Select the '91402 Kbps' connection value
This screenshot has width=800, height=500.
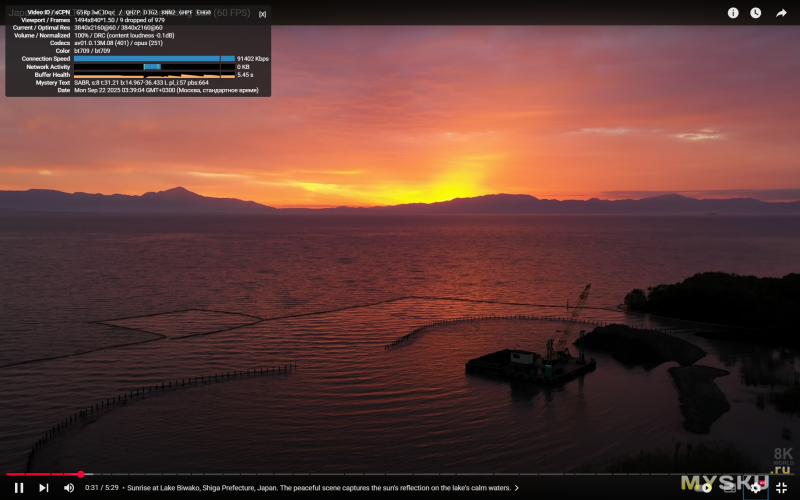coord(253,59)
